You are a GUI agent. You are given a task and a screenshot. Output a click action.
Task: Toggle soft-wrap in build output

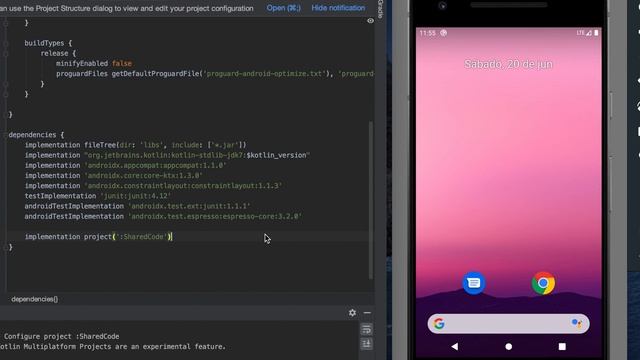point(366,329)
